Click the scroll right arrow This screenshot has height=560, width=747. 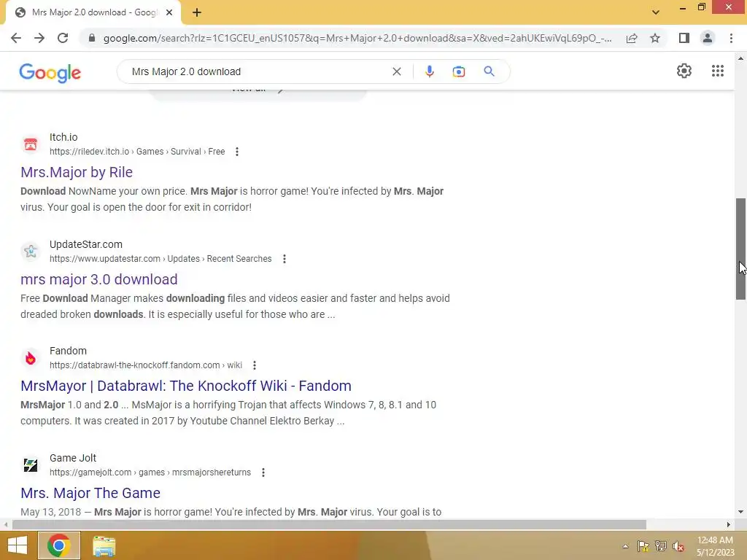click(729, 525)
